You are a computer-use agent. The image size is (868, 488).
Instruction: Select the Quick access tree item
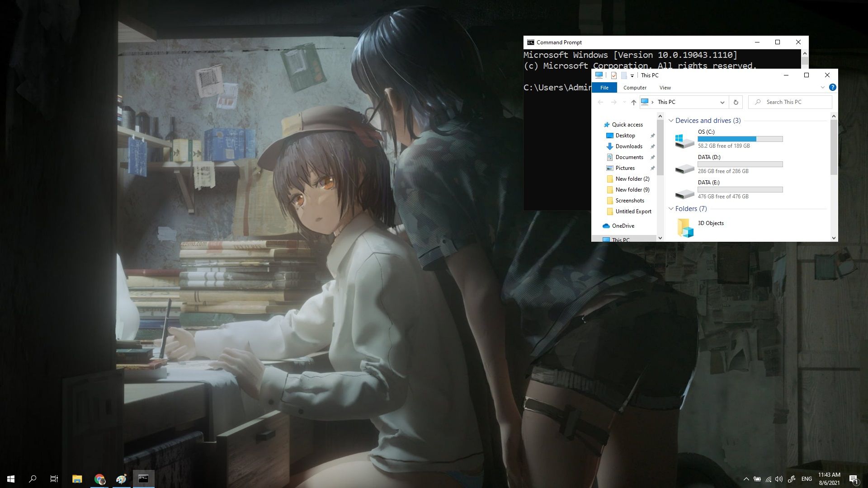(627, 124)
